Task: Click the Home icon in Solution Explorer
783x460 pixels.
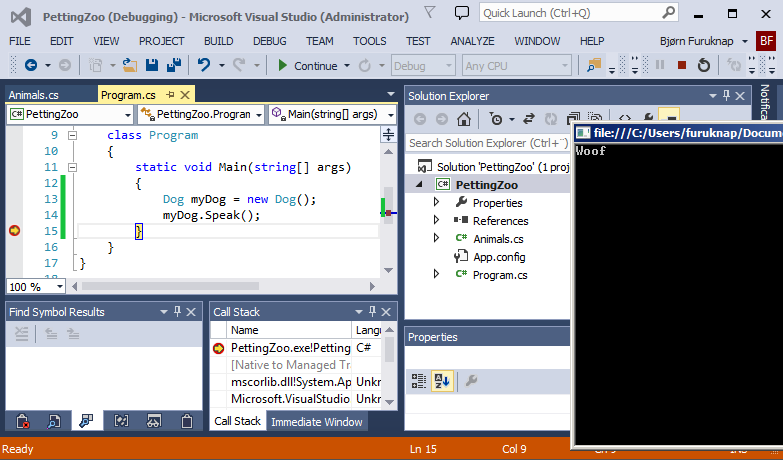Action: pyautogui.click(x=464, y=119)
